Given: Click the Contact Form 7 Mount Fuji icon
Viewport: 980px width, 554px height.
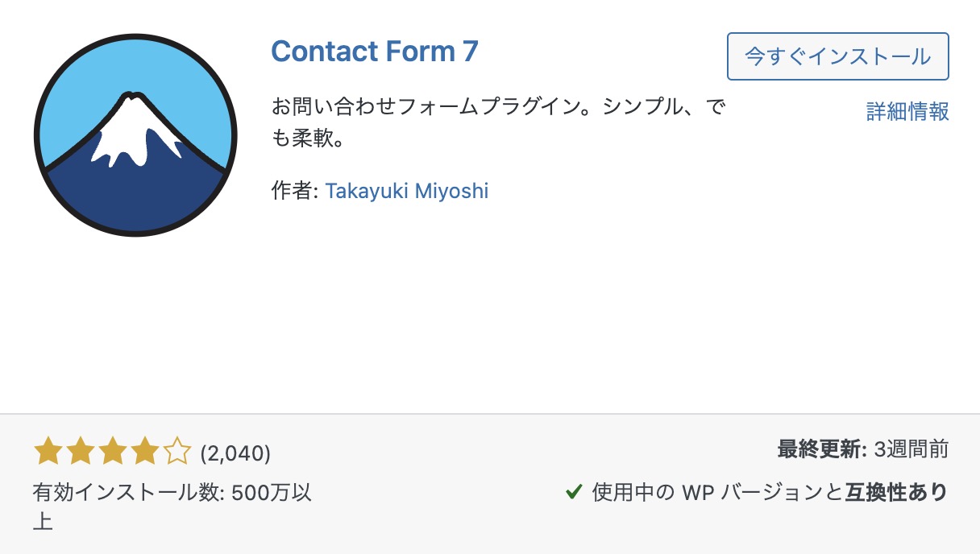Looking at the screenshot, I should (135, 135).
